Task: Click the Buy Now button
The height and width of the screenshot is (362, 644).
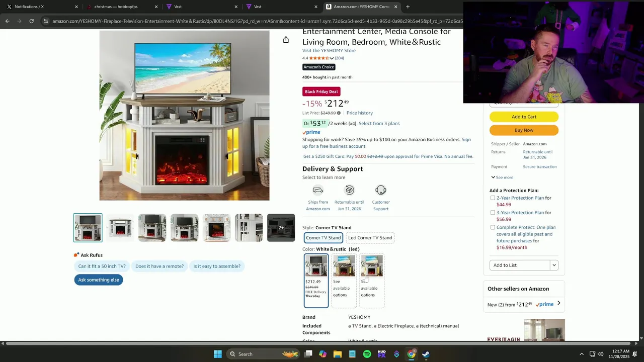Action: pyautogui.click(x=524, y=130)
